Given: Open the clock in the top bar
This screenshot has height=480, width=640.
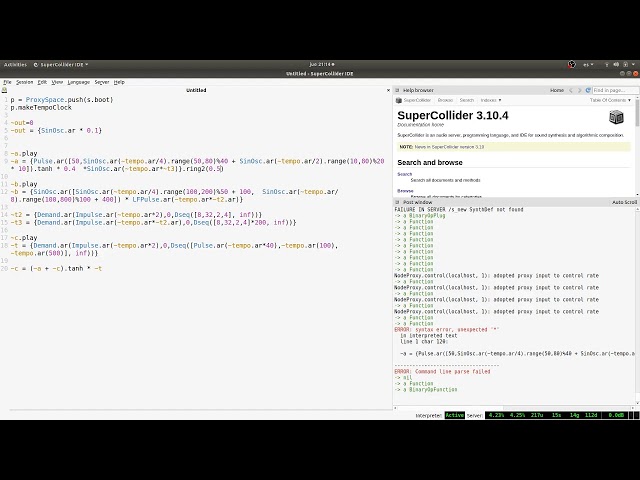Looking at the screenshot, I should [321, 64].
